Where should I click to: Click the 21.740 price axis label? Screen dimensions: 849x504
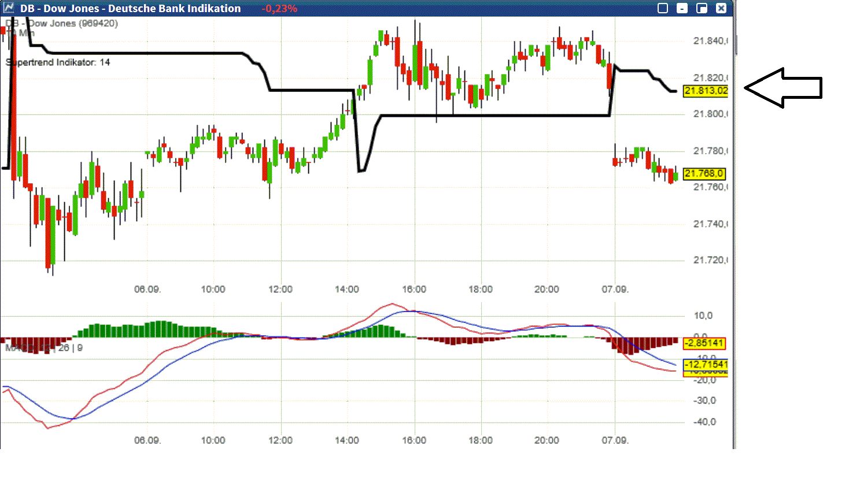pos(710,224)
